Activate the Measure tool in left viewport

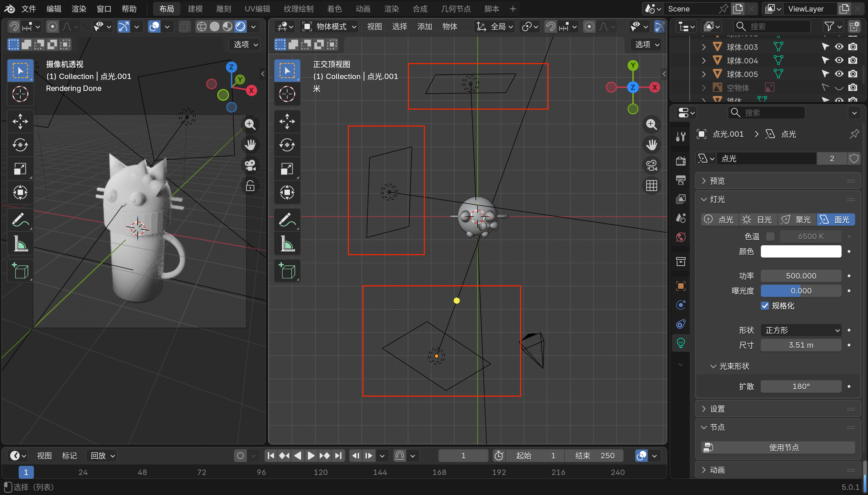tap(20, 244)
